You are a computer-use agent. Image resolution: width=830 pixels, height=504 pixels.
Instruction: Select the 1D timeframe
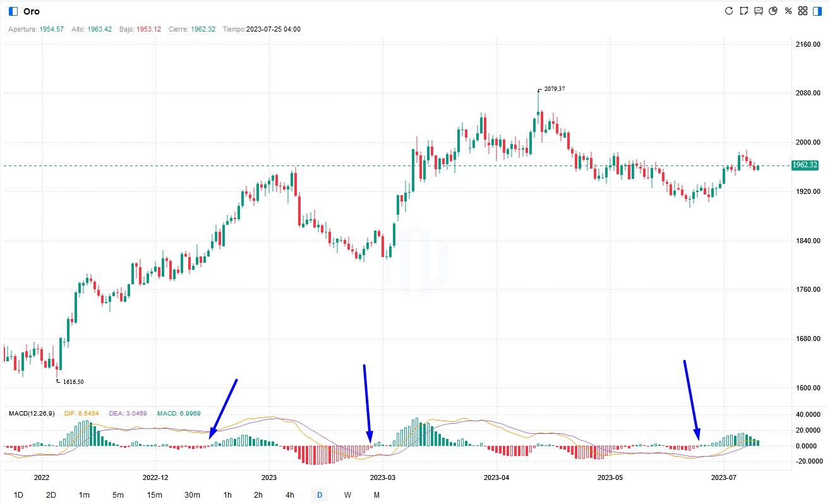pos(18,495)
